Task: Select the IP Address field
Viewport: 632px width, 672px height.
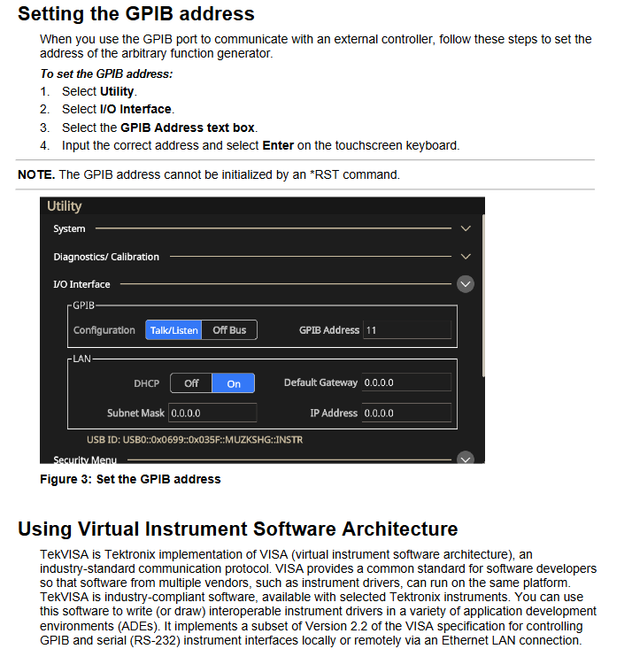Action: click(x=406, y=413)
